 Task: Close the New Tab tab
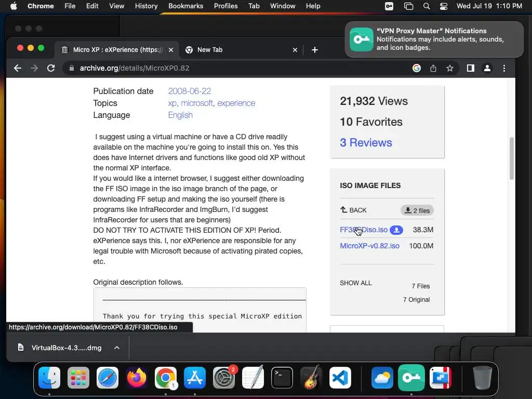coord(295,50)
